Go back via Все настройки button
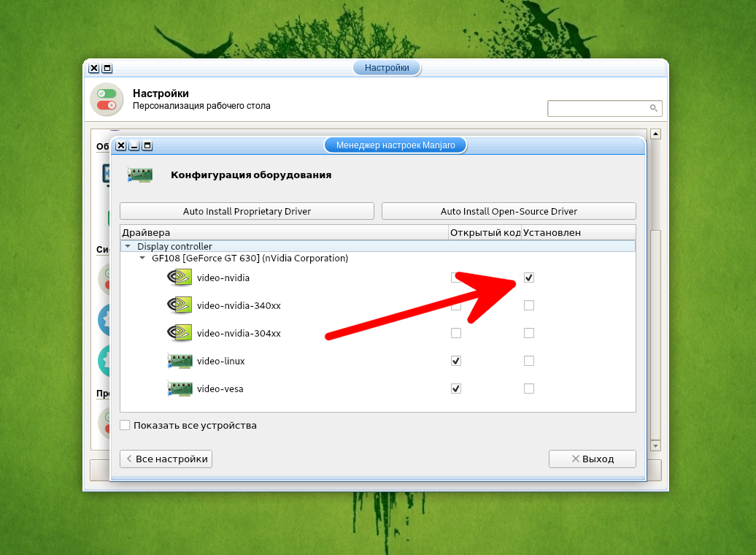This screenshot has height=555, width=756. (166, 459)
